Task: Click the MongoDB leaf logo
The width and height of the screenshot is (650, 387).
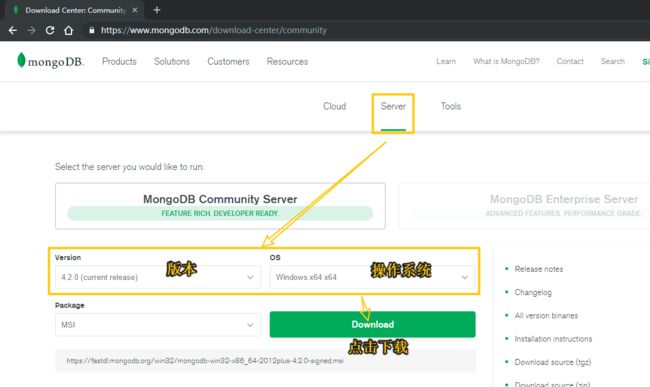Action: click(x=21, y=60)
